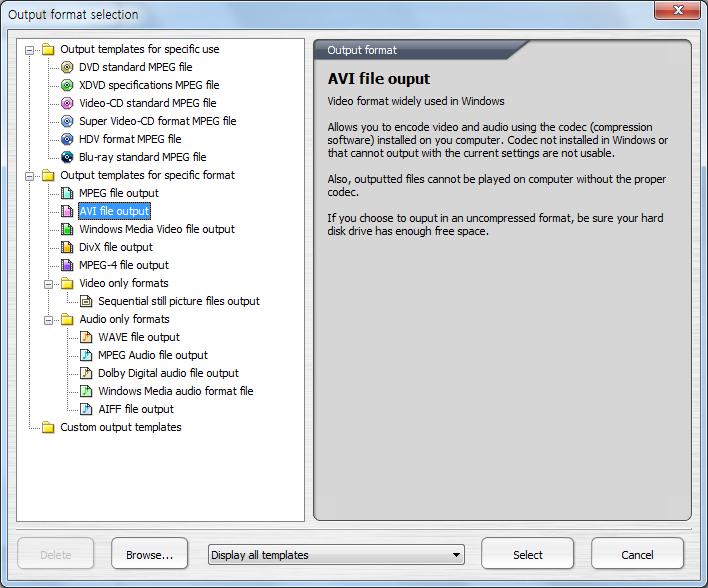708x588 pixels.
Task: Click the Video only formats folder icon
Action: point(67,283)
